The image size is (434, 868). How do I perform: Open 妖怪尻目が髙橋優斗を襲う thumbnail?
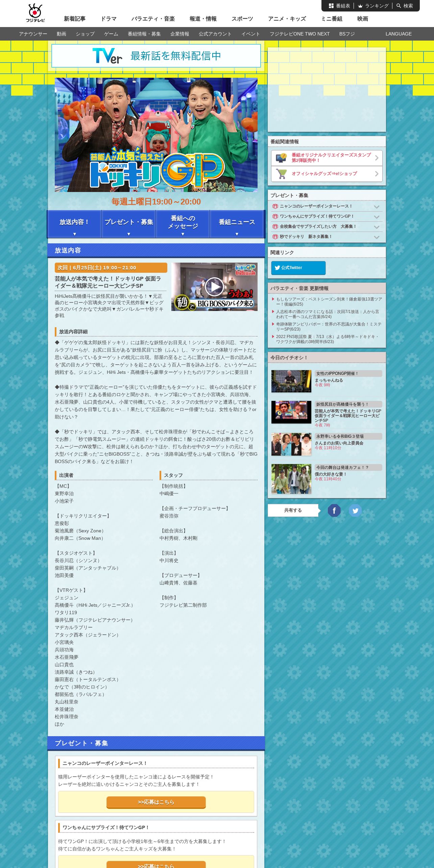pos(291,412)
